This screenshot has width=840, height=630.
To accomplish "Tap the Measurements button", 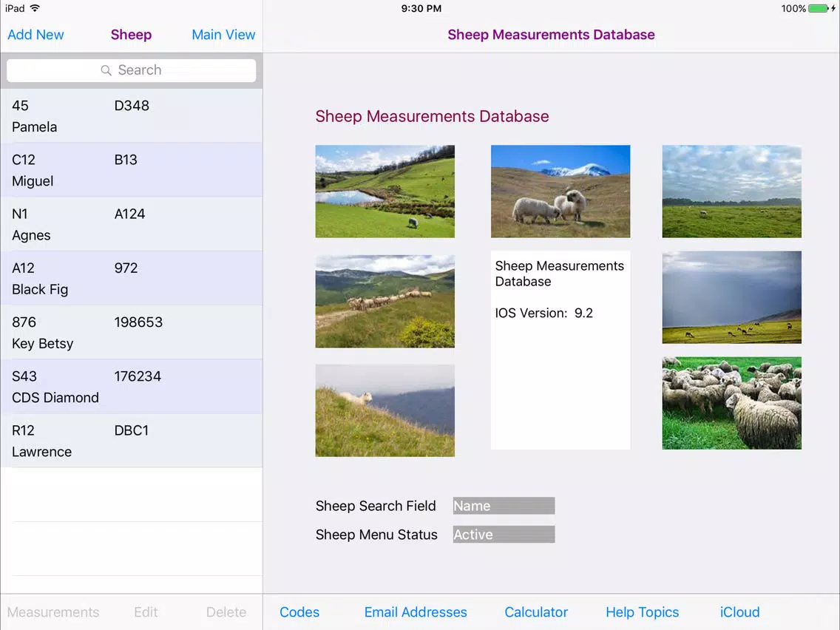I will [x=53, y=612].
